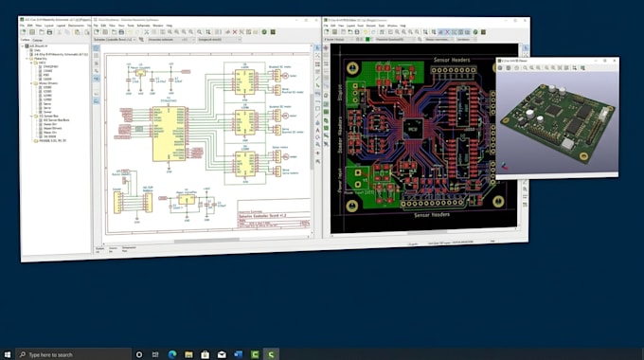Toggle the top button on schematic left toolbar

pos(97,48)
